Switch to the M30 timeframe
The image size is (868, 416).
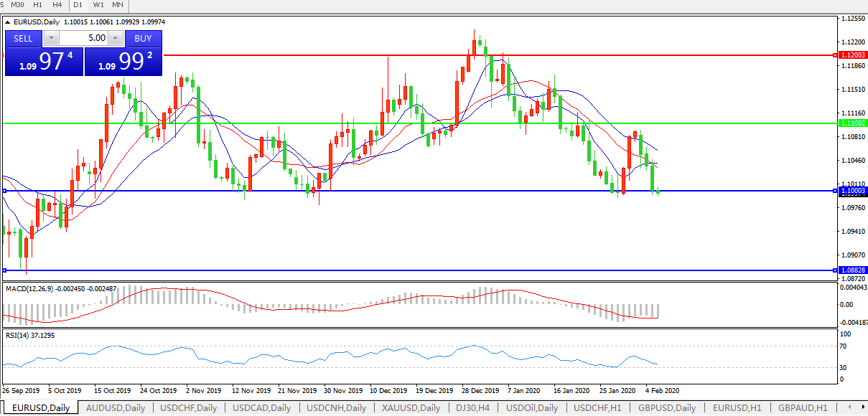[18, 5]
